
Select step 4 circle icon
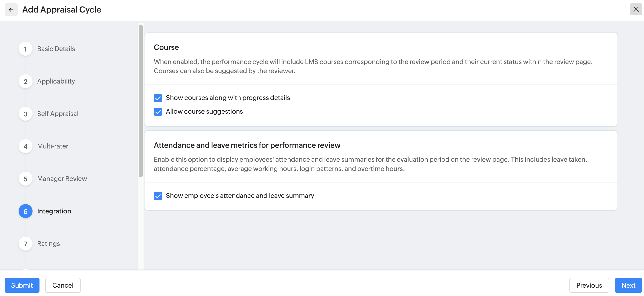click(x=26, y=146)
